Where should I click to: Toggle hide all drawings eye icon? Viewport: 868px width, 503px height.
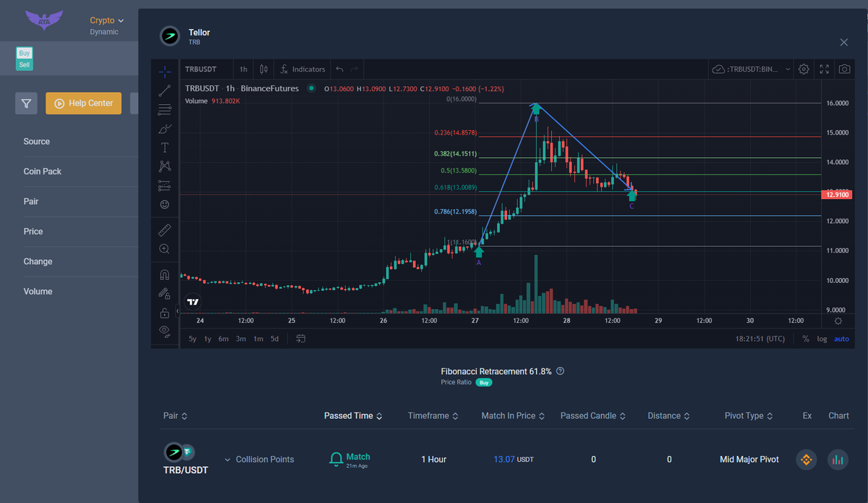point(165,331)
